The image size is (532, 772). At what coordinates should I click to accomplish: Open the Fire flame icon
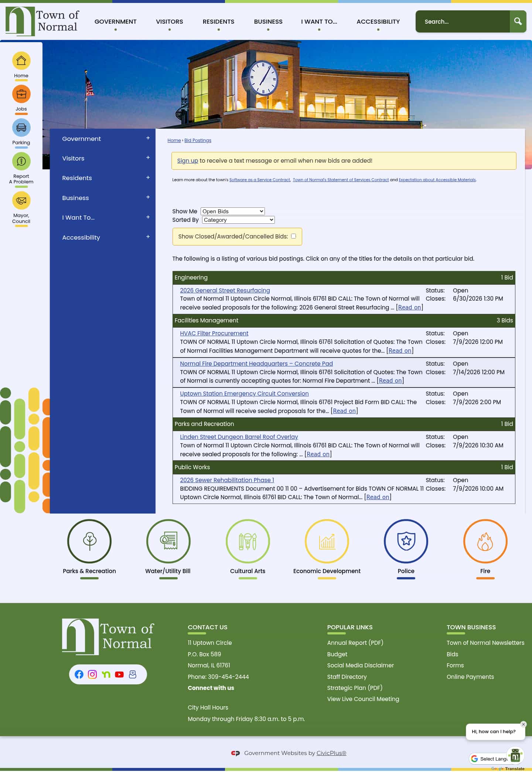point(485,541)
